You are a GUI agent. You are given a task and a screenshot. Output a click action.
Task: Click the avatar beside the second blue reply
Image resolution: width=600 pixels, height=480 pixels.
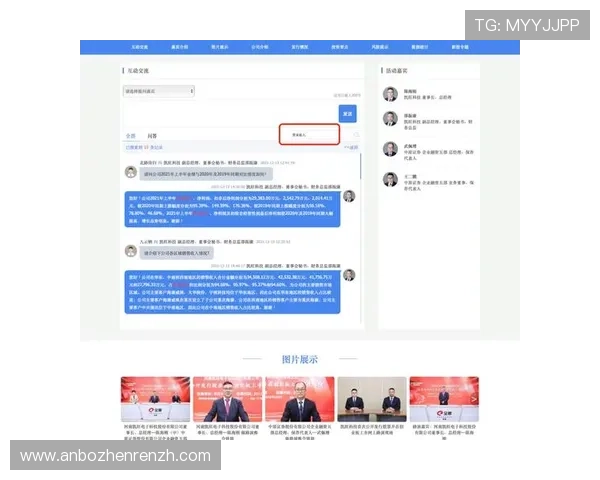(349, 275)
